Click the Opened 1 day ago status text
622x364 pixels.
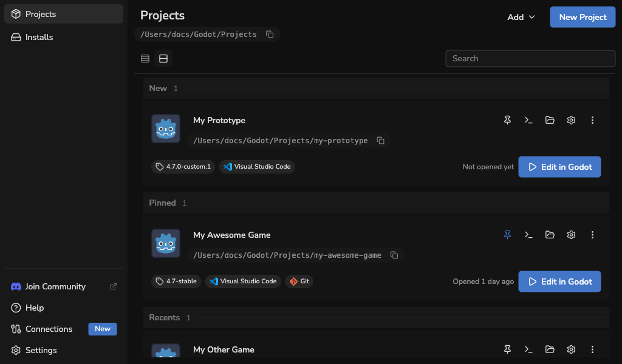click(x=483, y=281)
